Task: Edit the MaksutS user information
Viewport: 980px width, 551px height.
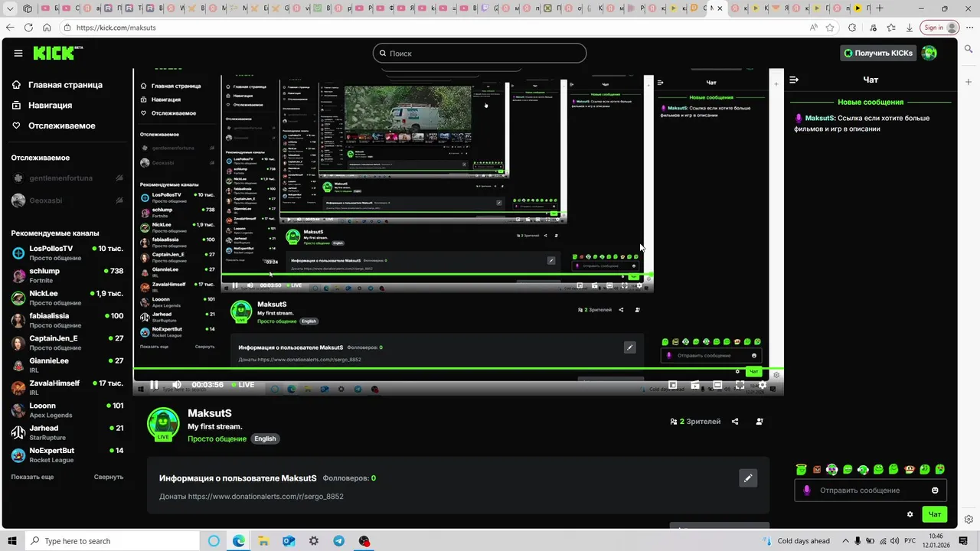Action: tap(748, 478)
